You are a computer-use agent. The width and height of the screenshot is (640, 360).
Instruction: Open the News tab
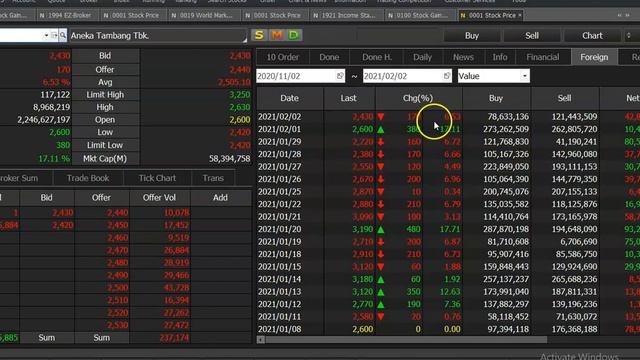(x=463, y=57)
